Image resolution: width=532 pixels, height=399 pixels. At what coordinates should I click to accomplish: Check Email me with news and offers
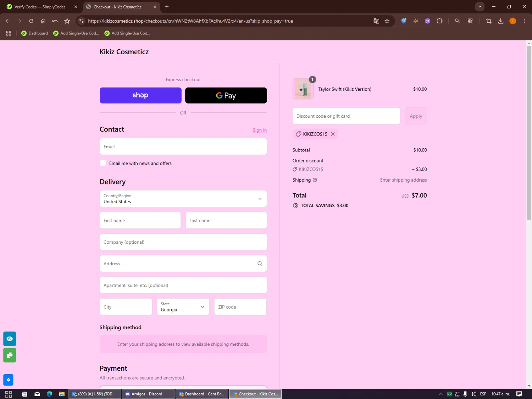click(103, 163)
